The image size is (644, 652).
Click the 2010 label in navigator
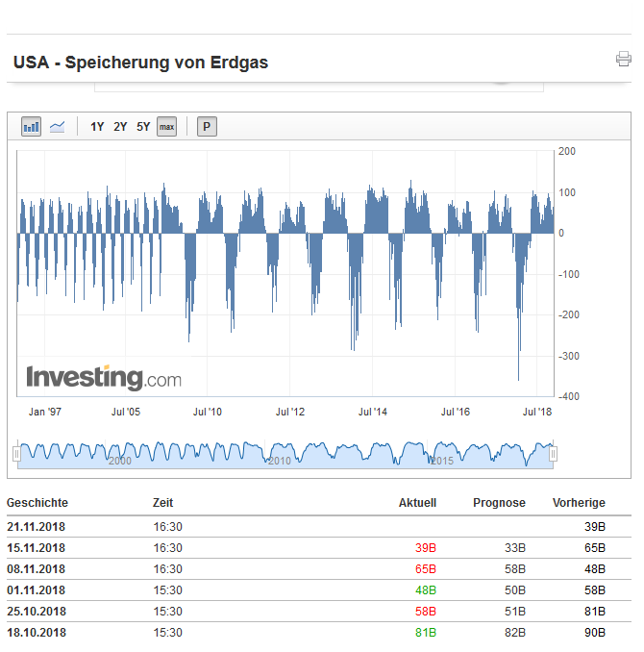pyautogui.click(x=279, y=462)
